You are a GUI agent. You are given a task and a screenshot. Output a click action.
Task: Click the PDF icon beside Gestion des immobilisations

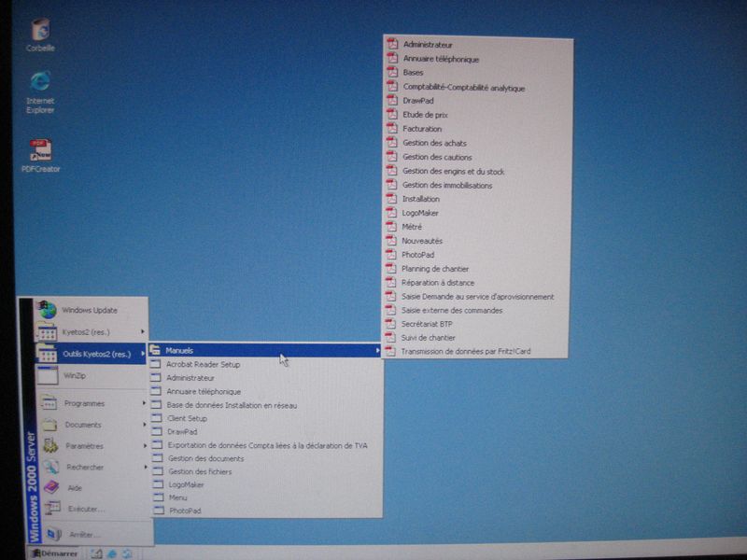391,184
